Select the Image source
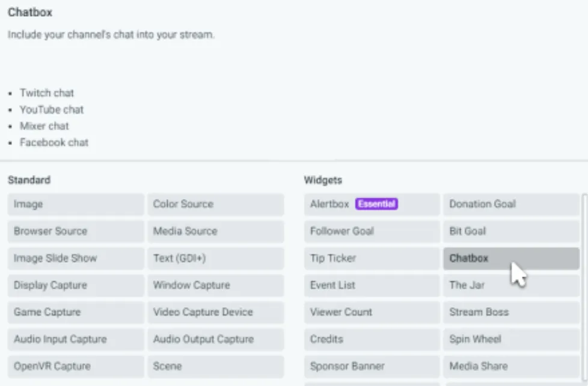The image size is (588, 386). [x=76, y=204]
